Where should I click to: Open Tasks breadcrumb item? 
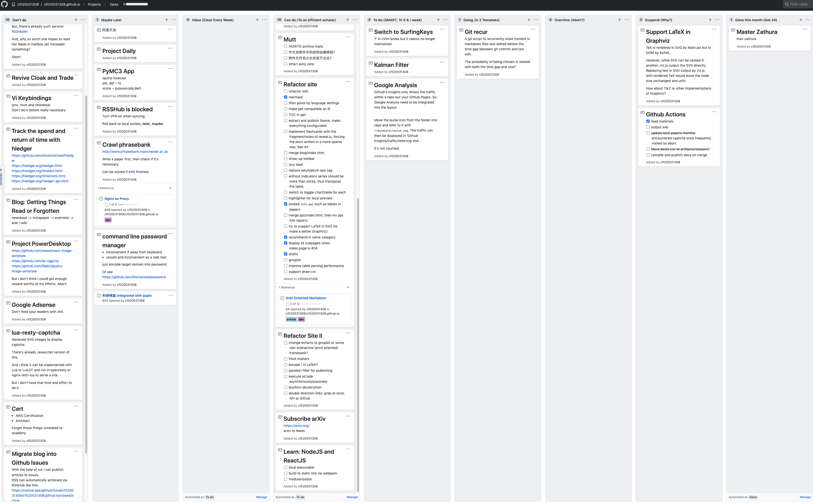pos(114,4)
